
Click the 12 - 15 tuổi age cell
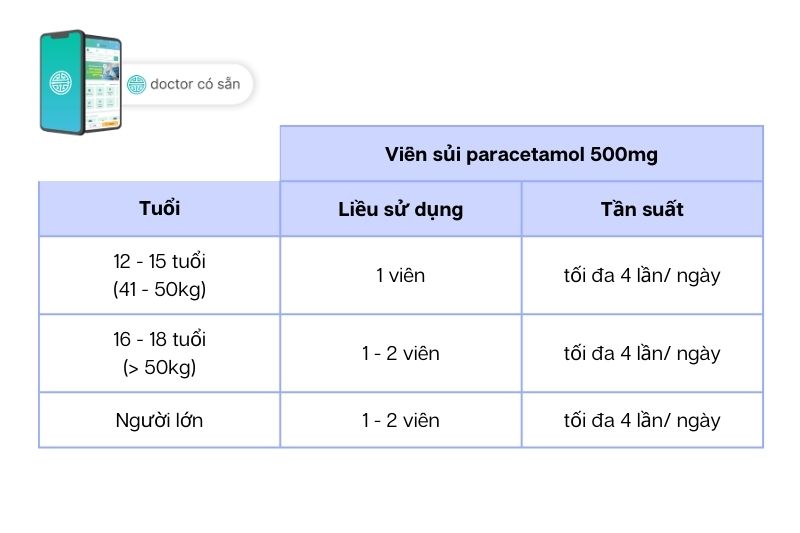[159, 262]
